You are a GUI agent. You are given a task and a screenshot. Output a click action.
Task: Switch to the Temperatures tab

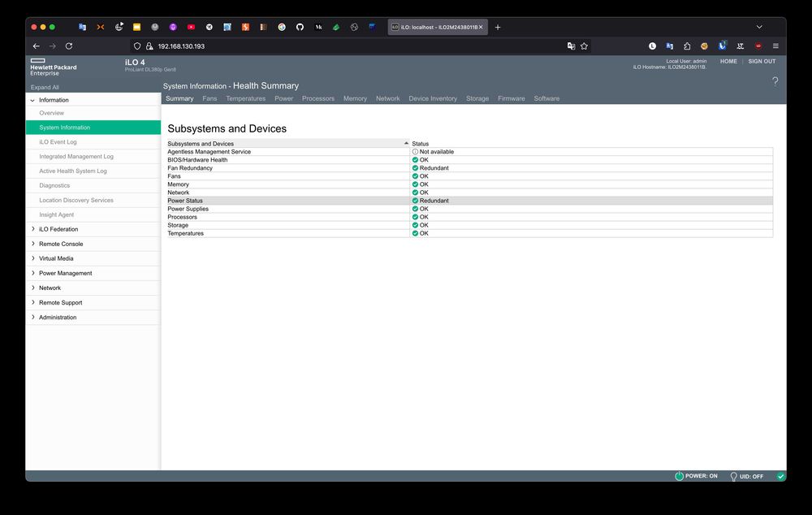pyautogui.click(x=245, y=98)
